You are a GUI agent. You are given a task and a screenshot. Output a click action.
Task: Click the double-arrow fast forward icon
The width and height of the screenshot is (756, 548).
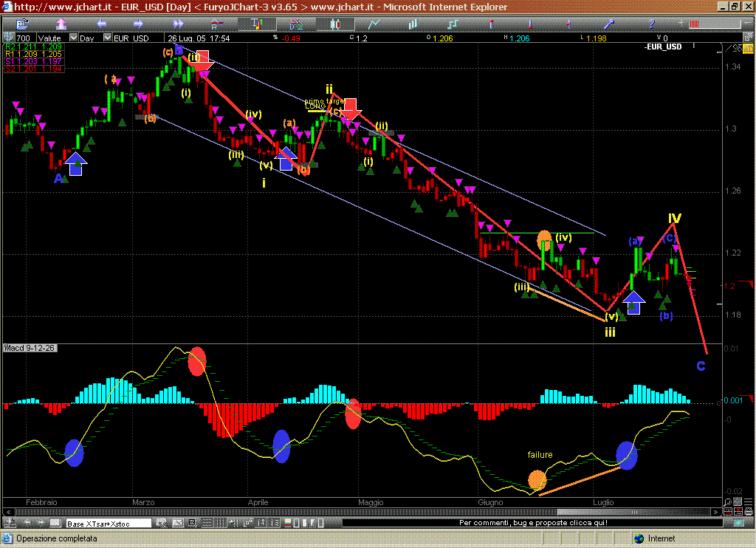(178, 24)
